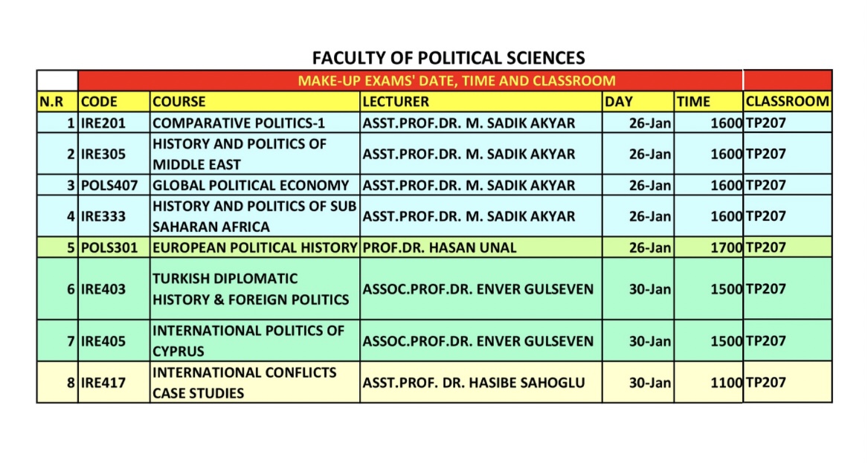Click the FACULTY OF POLITICAL SCIENCES title
The image size is (868, 463).
(x=449, y=58)
